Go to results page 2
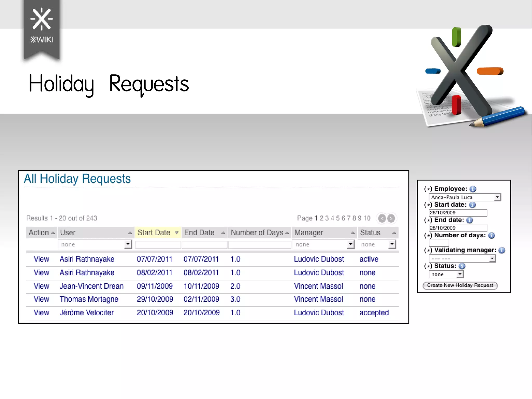The height and width of the screenshot is (399, 532). (x=322, y=218)
